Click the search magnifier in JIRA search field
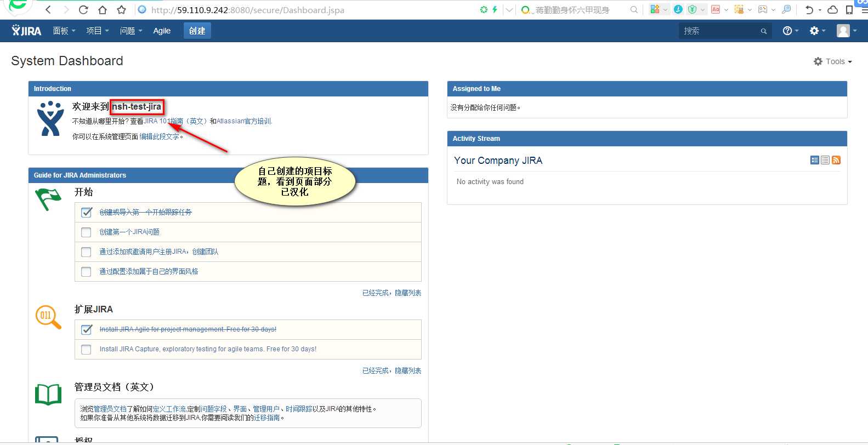Screen dimensions: 868x445 764,31
